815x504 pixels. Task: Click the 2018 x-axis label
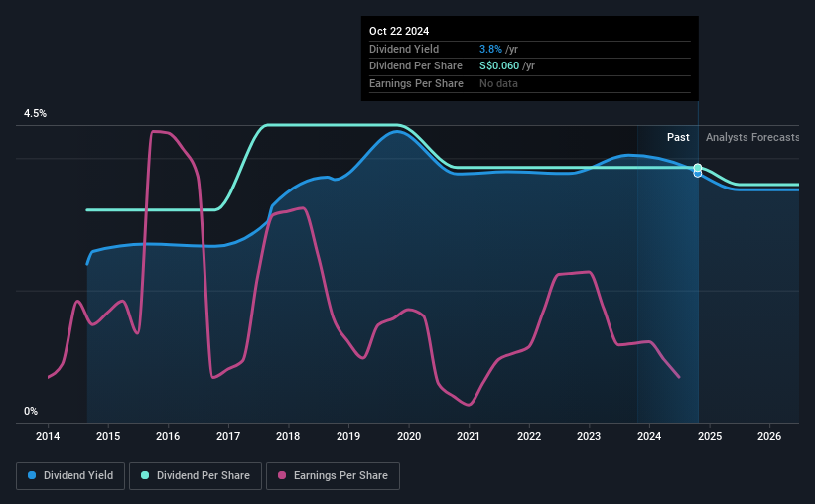coord(288,436)
